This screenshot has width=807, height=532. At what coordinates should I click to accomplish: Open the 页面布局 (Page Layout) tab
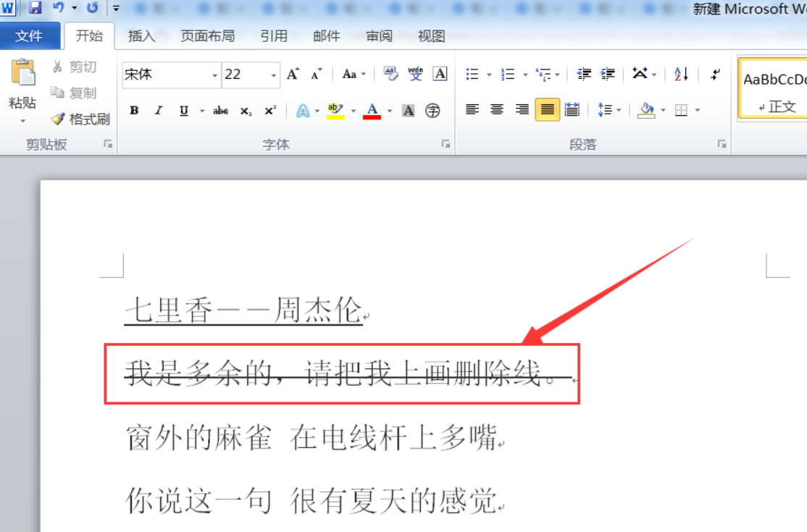click(x=207, y=36)
